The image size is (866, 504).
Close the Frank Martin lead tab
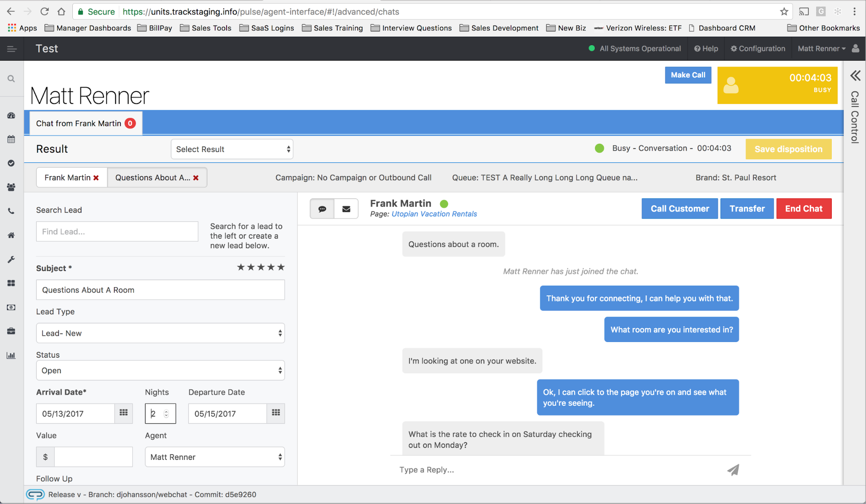(96, 178)
